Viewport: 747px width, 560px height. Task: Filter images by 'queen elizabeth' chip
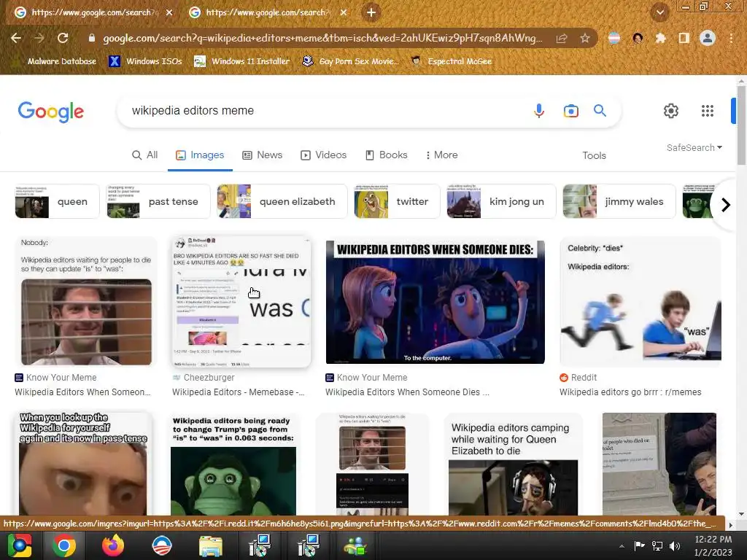(282, 201)
